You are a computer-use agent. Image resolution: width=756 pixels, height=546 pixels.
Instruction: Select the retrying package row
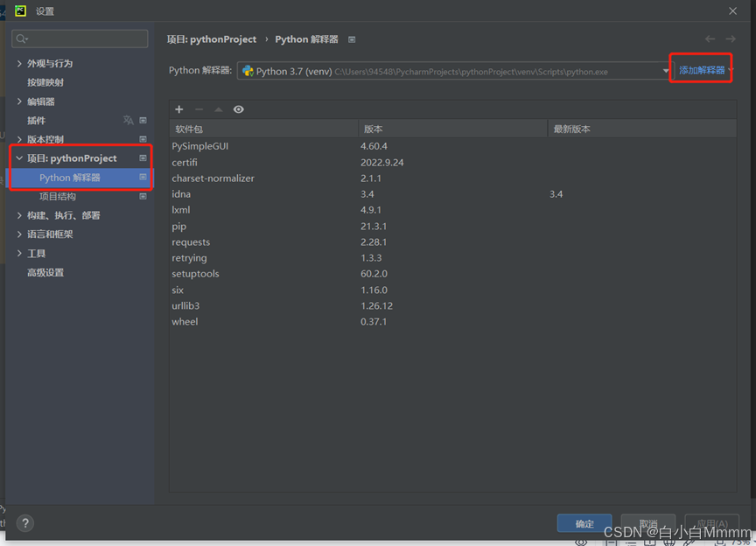coord(452,258)
